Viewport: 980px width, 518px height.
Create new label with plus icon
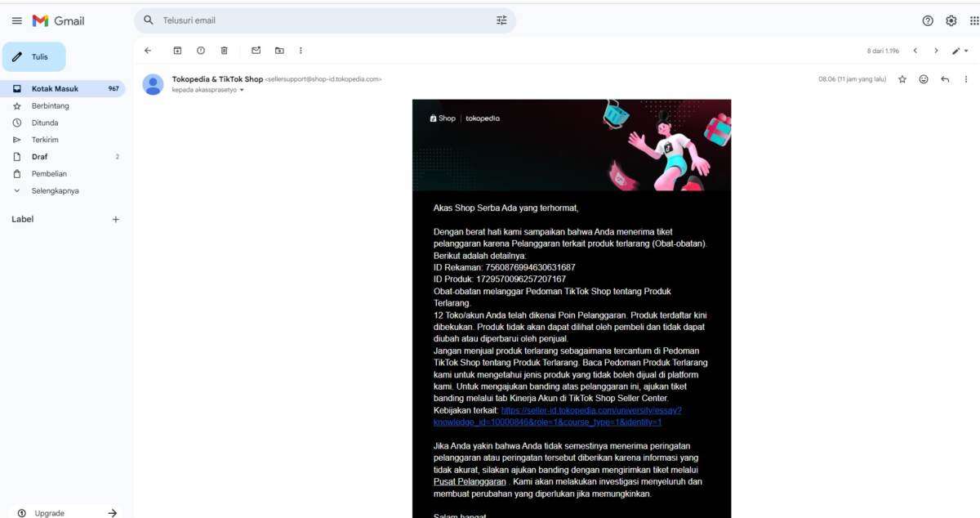click(115, 219)
